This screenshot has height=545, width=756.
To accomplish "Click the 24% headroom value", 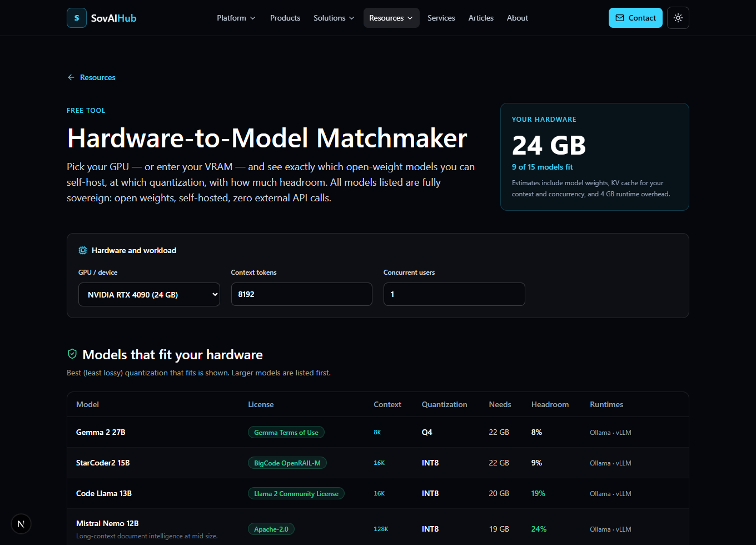I will tap(539, 529).
